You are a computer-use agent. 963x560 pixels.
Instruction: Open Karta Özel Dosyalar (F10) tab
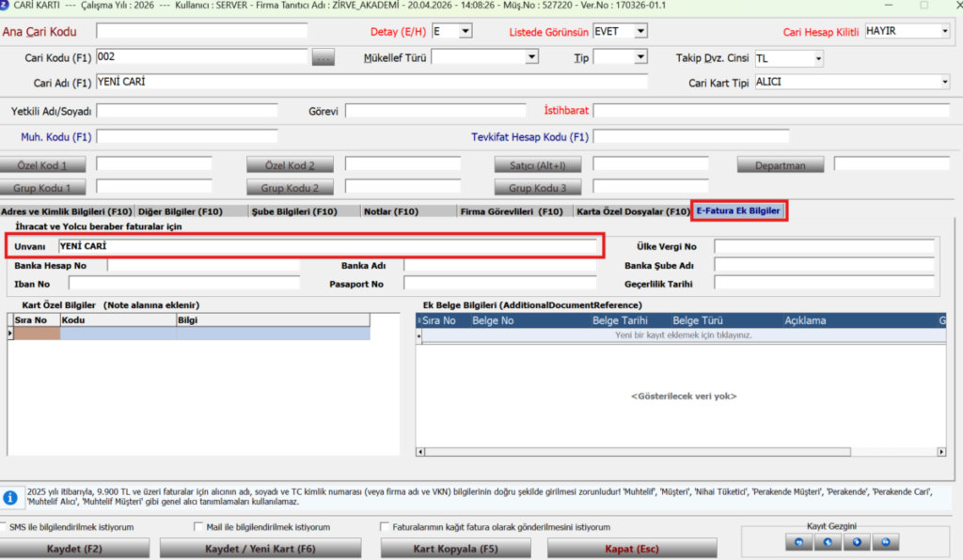coord(633,211)
